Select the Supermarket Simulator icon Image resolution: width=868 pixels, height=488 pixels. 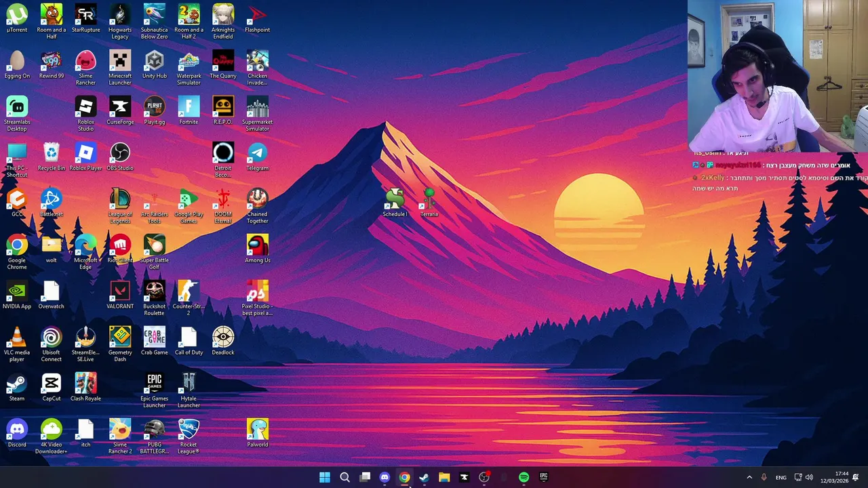(258, 114)
